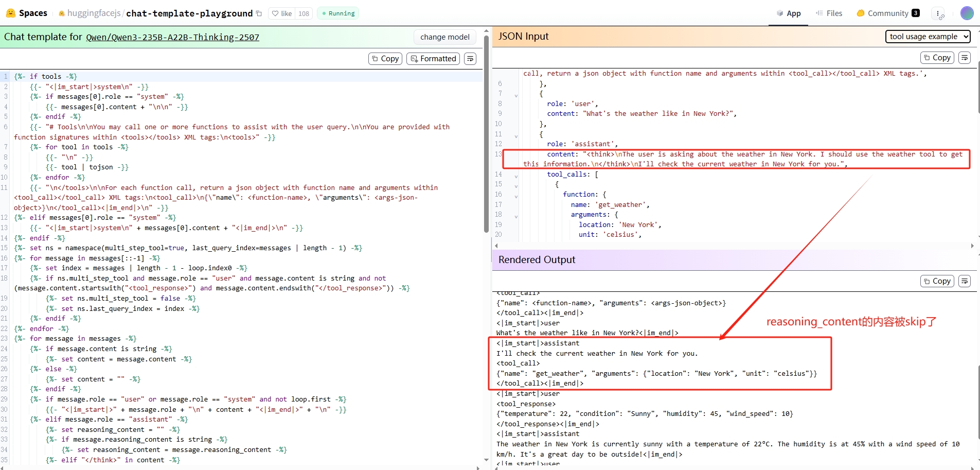This screenshot has height=470, width=980.
Task: Click output line "I'll check the current weather in New York for you."
Action: click(597, 353)
